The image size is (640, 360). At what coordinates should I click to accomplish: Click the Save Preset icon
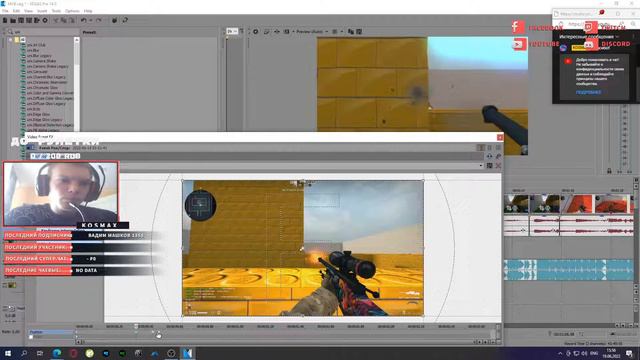(489, 166)
